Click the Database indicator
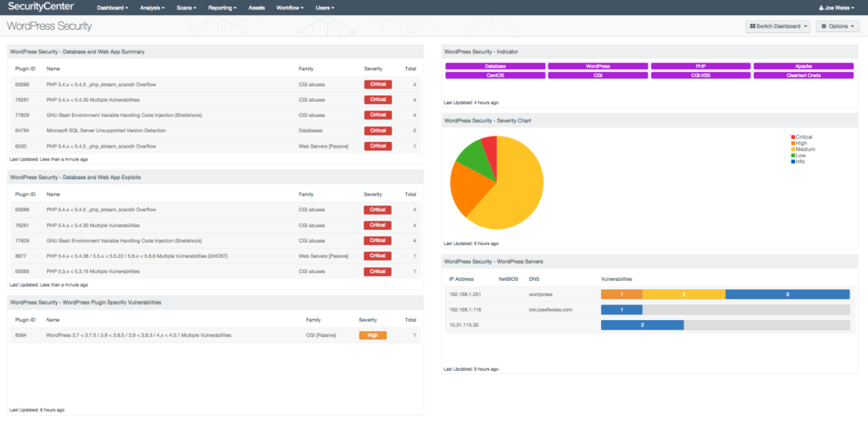 click(495, 65)
